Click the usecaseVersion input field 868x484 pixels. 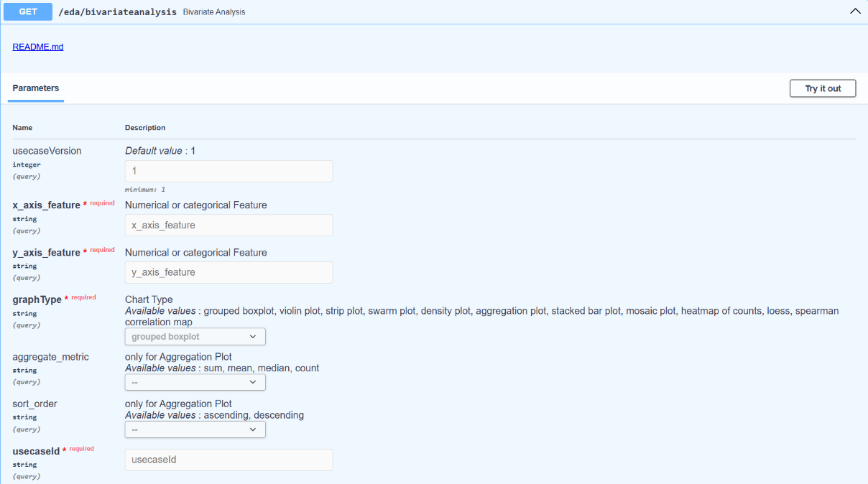click(228, 171)
